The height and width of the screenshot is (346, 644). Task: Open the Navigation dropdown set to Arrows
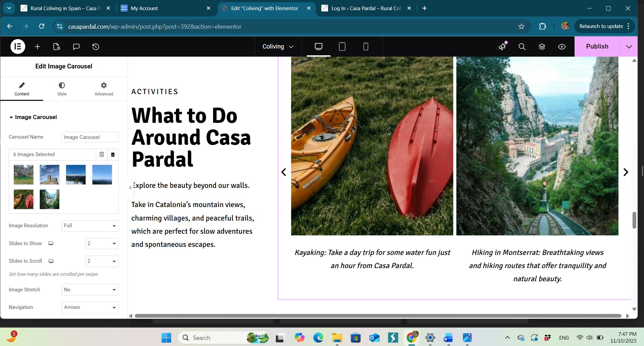[x=90, y=307]
